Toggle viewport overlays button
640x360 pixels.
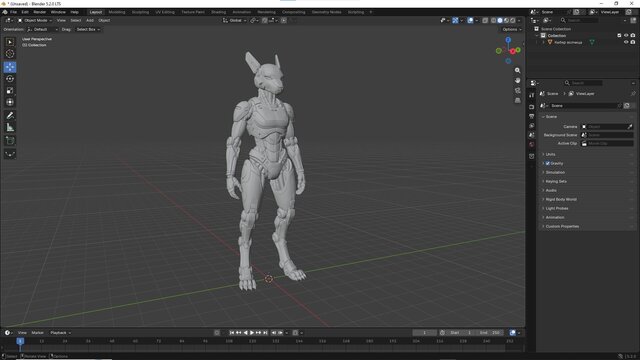point(470,20)
